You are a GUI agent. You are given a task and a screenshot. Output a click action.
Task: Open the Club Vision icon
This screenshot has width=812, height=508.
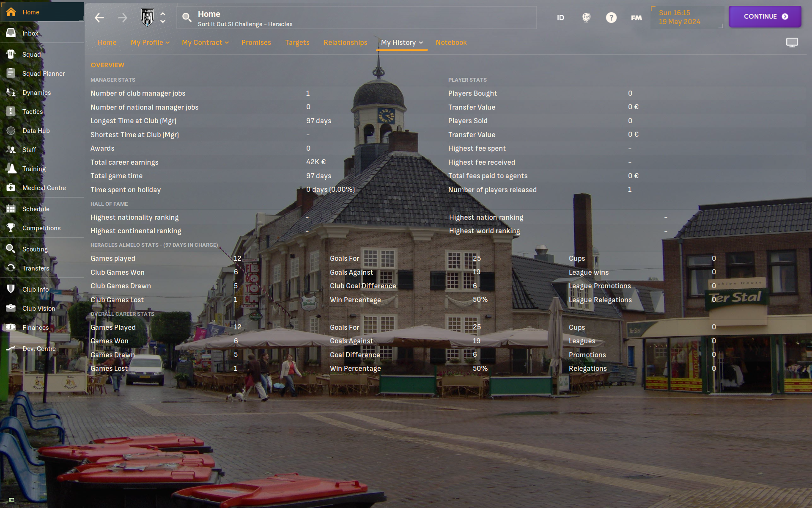[11, 308]
